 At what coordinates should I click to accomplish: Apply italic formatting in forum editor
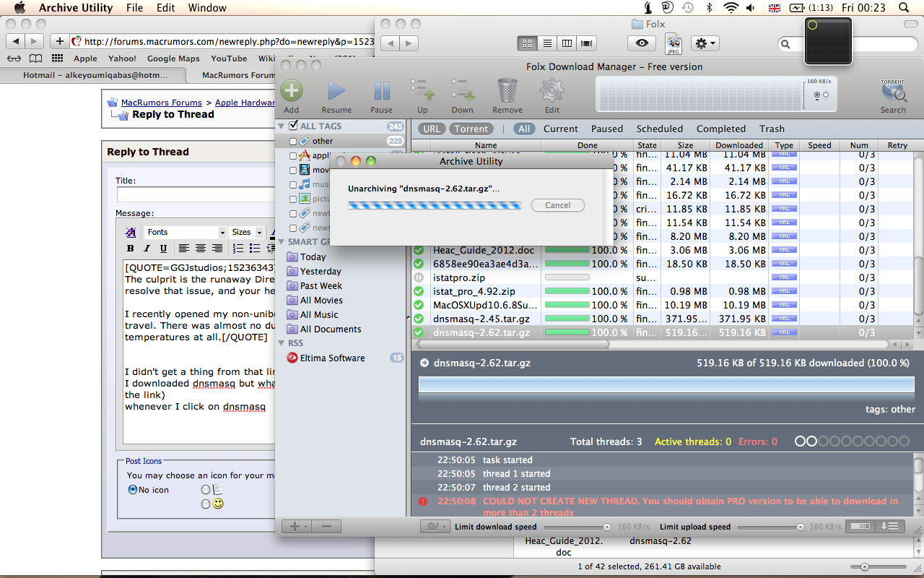coord(147,249)
